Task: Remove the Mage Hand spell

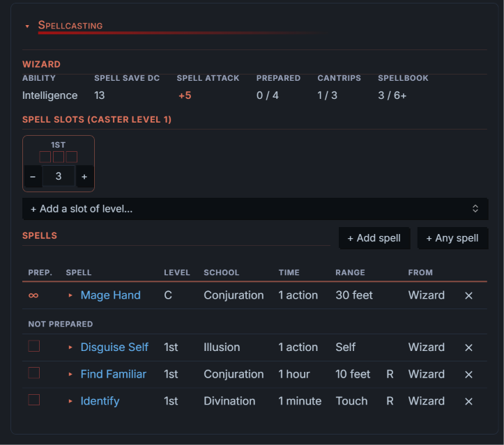Action: (x=468, y=296)
